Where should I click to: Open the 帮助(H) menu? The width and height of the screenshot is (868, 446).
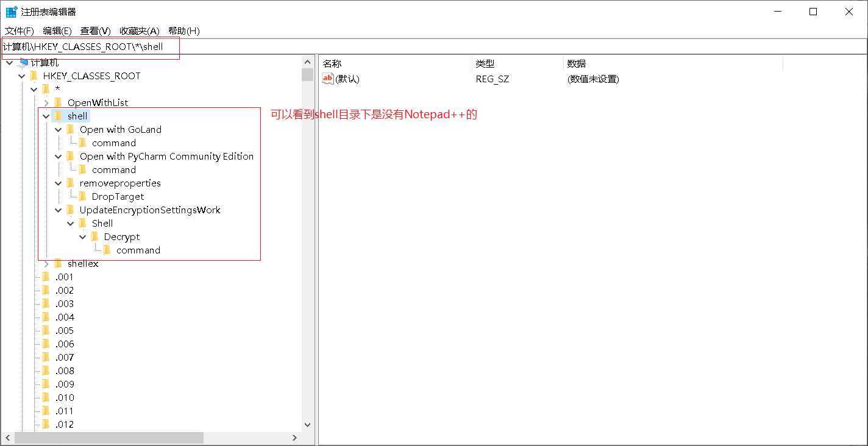(x=184, y=30)
